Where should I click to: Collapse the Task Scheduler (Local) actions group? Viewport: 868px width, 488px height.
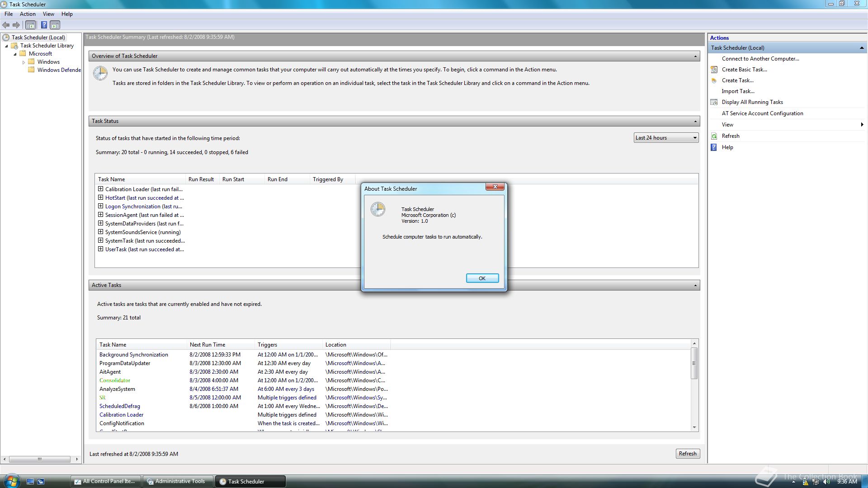pos(861,48)
